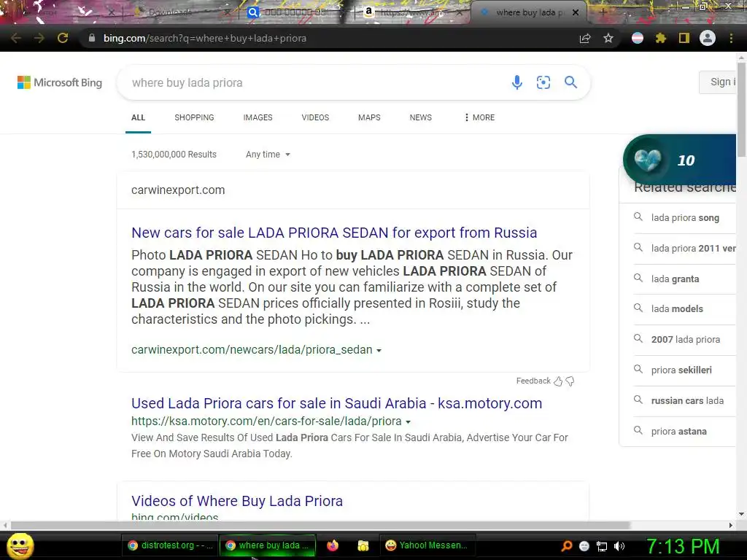
Task: Click the Feedback link under first result
Action: click(533, 381)
